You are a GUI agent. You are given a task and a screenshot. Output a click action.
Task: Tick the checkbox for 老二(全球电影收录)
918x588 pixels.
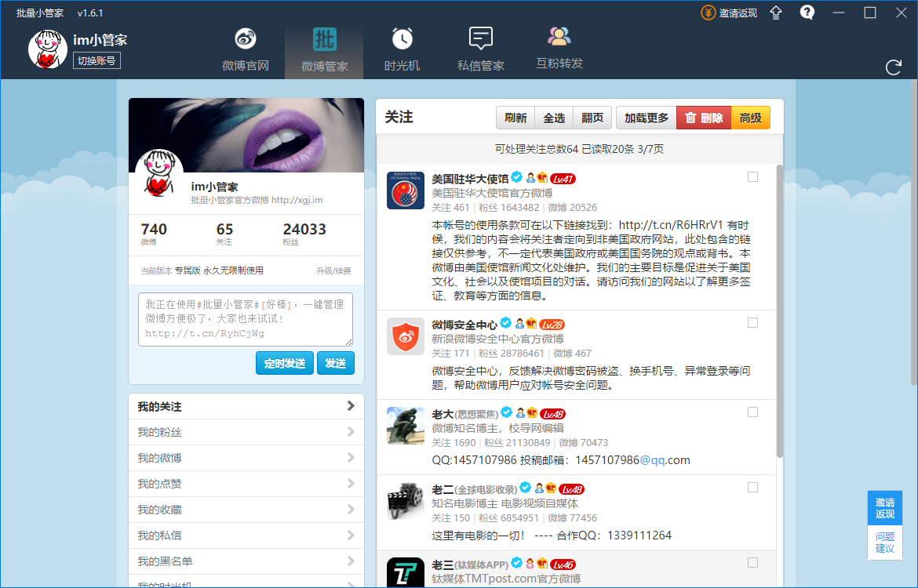pyautogui.click(x=753, y=488)
